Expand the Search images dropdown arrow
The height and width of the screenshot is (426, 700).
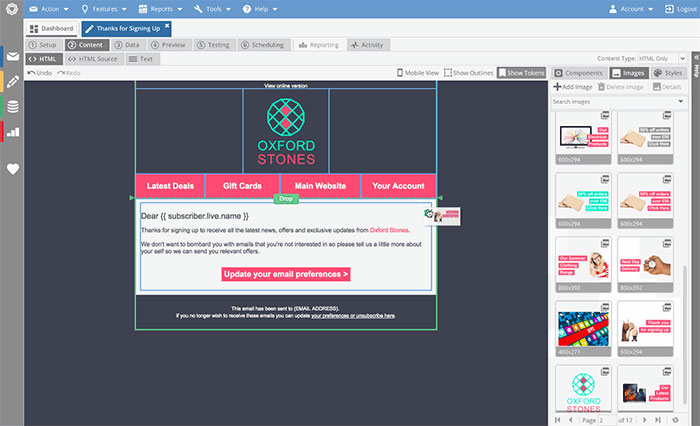tap(681, 101)
